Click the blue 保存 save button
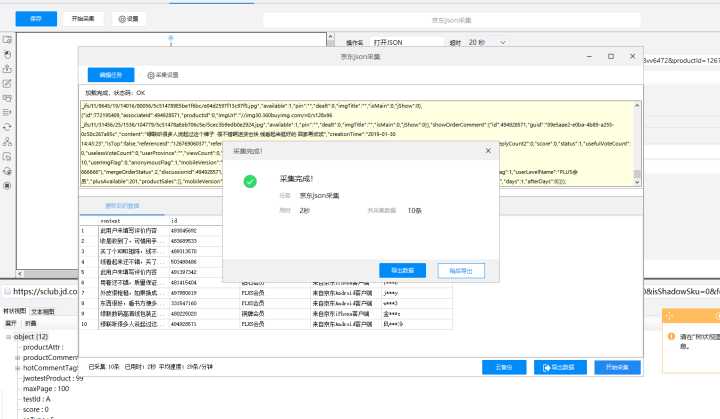 coord(36,18)
